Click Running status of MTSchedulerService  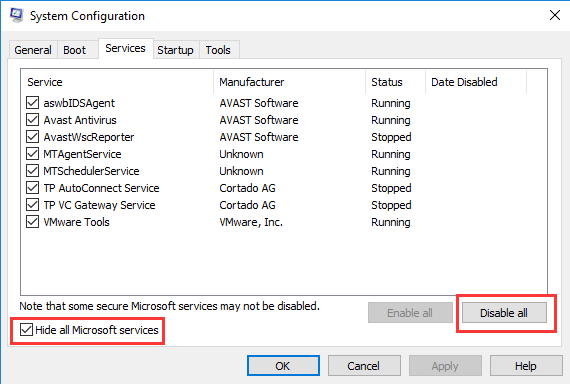[391, 171]
